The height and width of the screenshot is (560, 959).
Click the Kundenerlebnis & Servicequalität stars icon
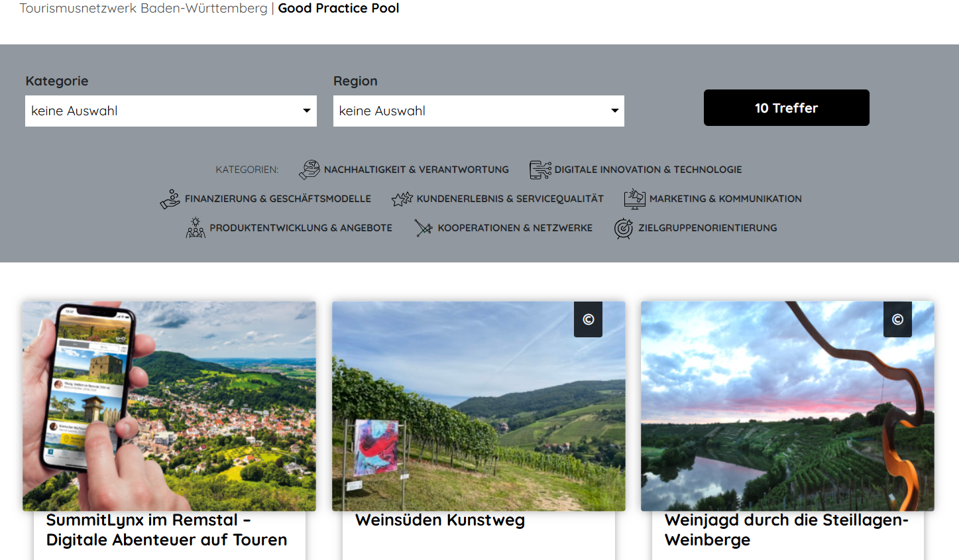coord(402,199)
